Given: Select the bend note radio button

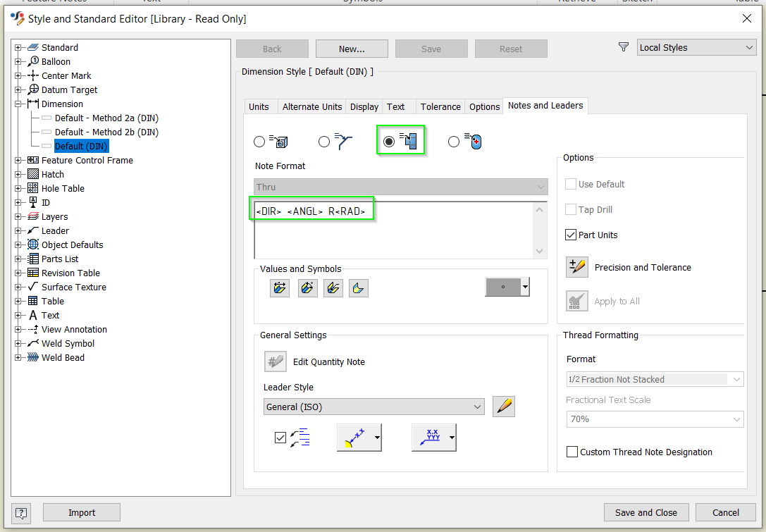Looking at the screenshot, I should [389, 142].
